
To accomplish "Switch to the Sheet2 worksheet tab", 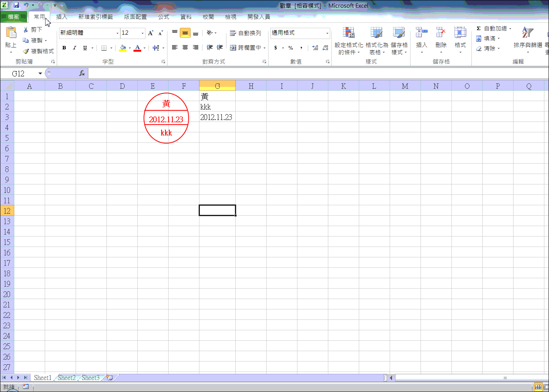I will (67, 378).
